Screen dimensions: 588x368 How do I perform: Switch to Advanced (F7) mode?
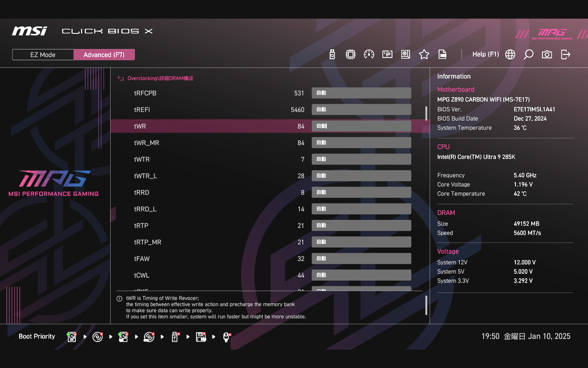[x=104, y=55]
